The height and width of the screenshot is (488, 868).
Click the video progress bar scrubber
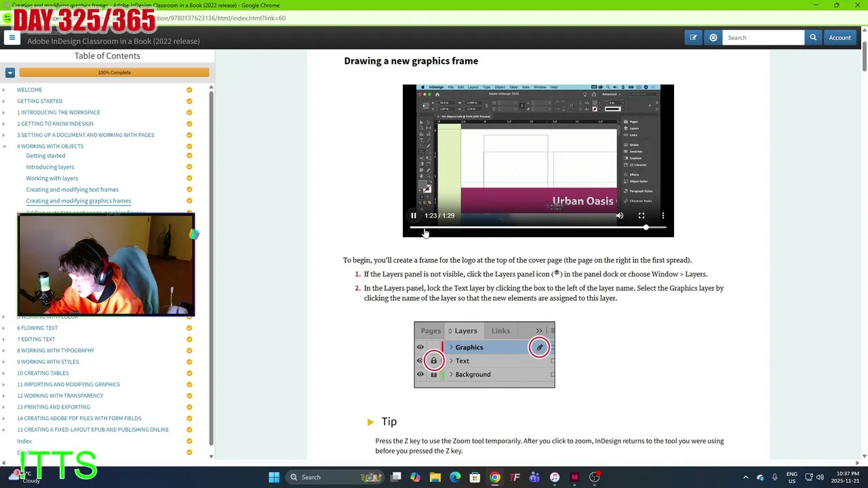point(646,228)
